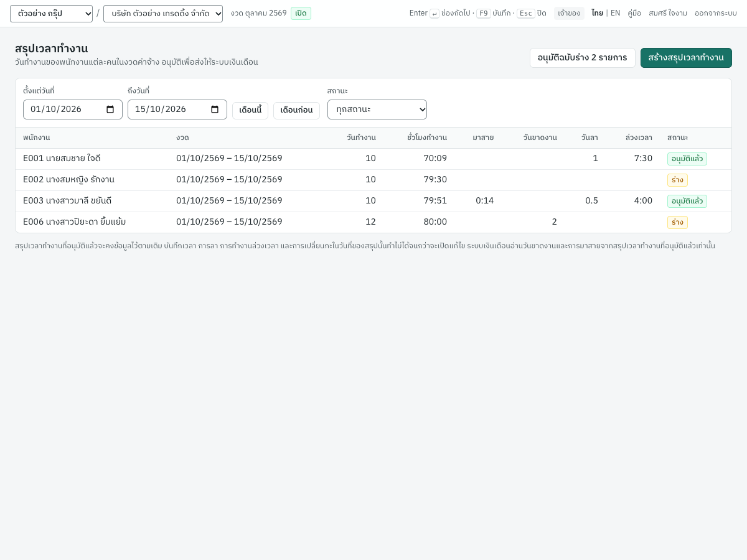The height and width of the screenshot is (560, 747).
Task: Select employee row E002 นางสมหญิง รักงาน
Action: tap(374, 180)
